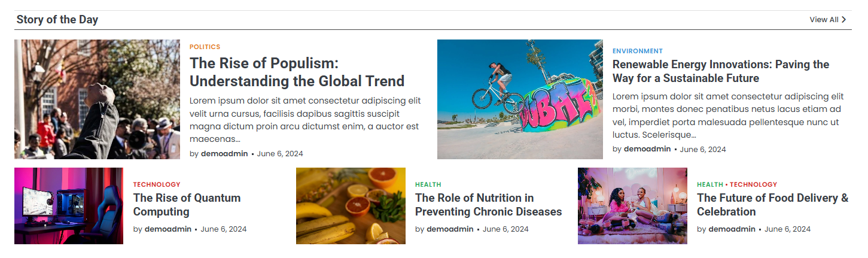Click the Story of the Day heading
Image resolution: width=868 pixels, height=258 pixels.
(57, 19)
